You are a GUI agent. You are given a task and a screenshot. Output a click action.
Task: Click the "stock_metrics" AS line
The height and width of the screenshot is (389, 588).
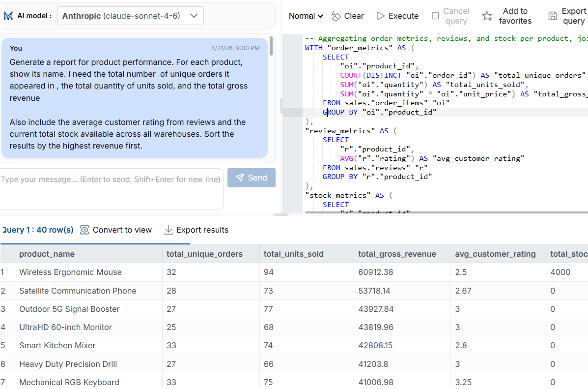[x=349, y=195]
